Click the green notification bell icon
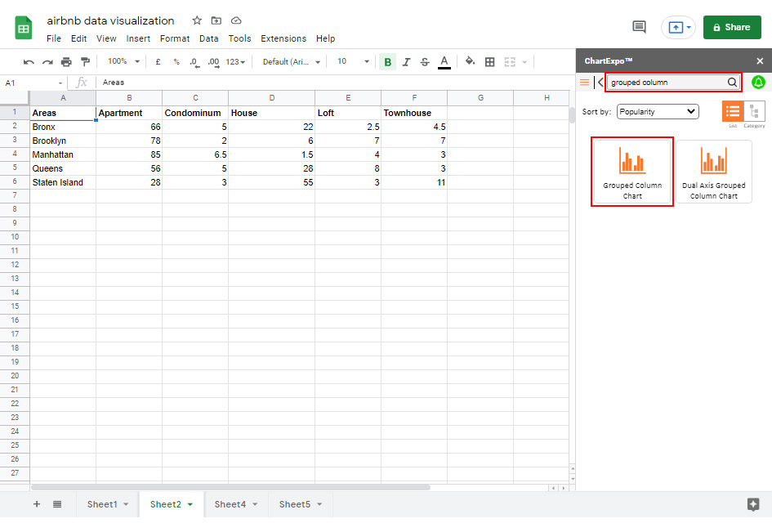 [x=758, y=83]
